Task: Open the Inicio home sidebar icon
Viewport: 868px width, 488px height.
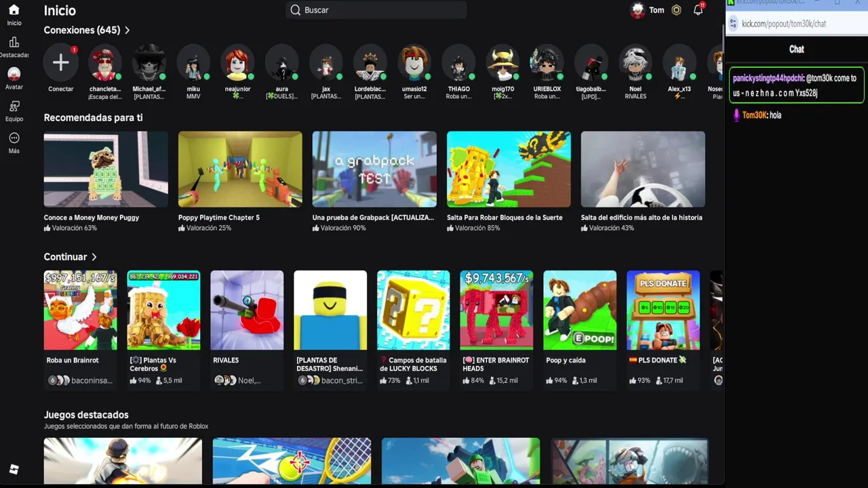Action: coord(14,10)
